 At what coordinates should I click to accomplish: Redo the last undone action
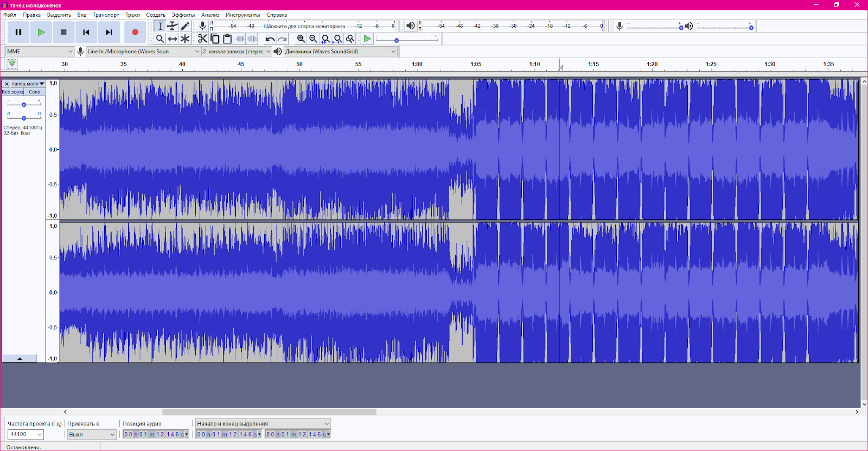point(282,39)
